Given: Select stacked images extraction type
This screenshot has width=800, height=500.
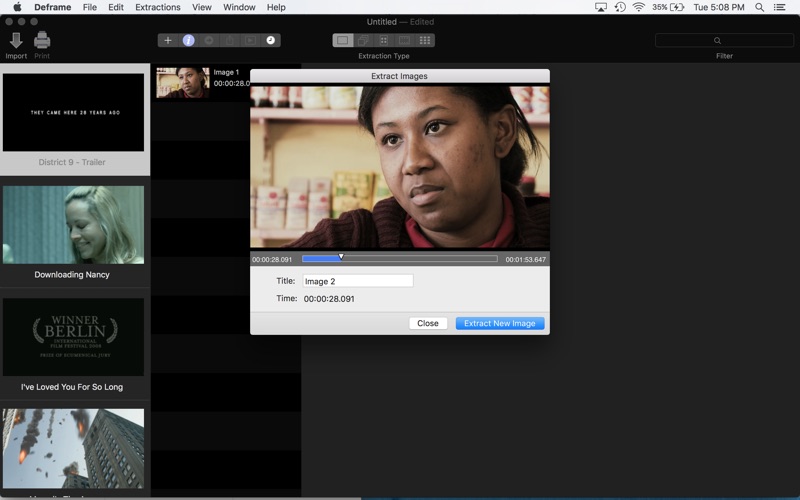Looking at the screenshot, I should (363, 40).
